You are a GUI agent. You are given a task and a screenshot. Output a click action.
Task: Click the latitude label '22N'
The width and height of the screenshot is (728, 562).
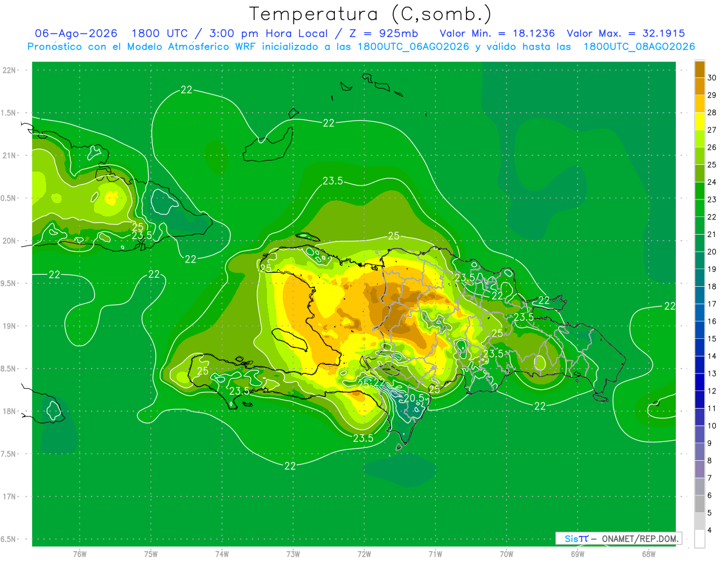tap(10, 70)
